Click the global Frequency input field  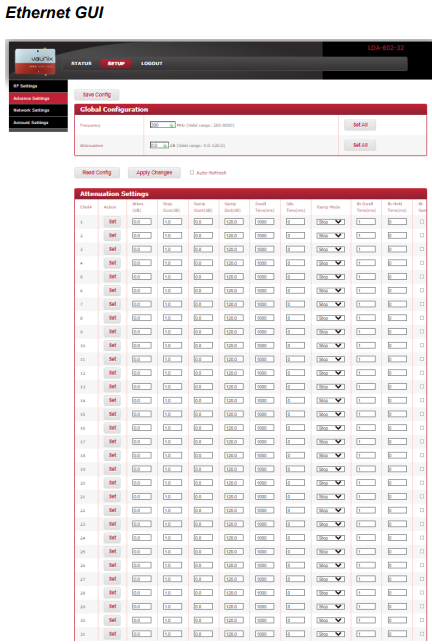pos(163,125)
